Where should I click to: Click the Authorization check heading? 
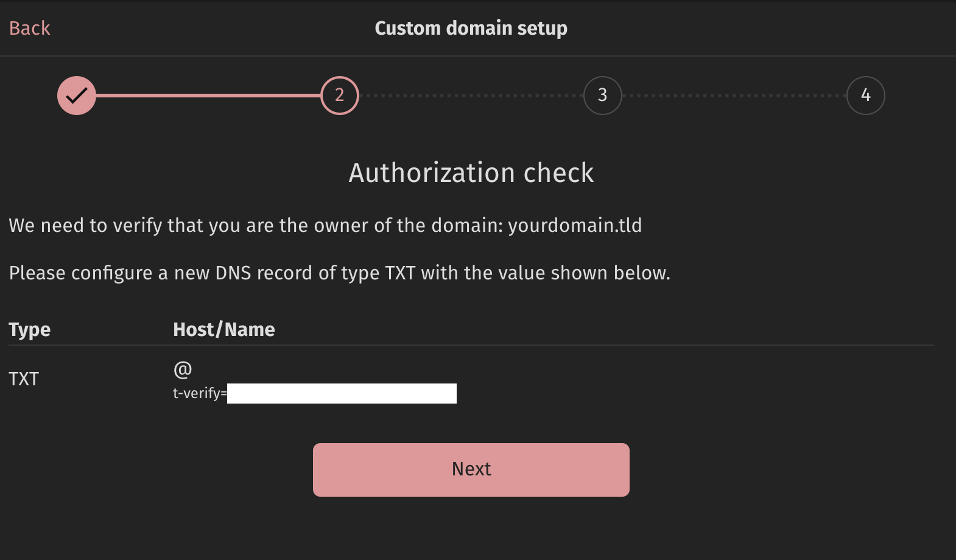[471, 173]
